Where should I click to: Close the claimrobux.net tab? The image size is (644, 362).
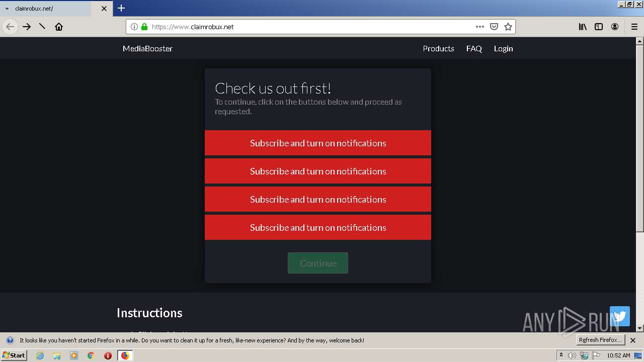click(x=104, y=9)
